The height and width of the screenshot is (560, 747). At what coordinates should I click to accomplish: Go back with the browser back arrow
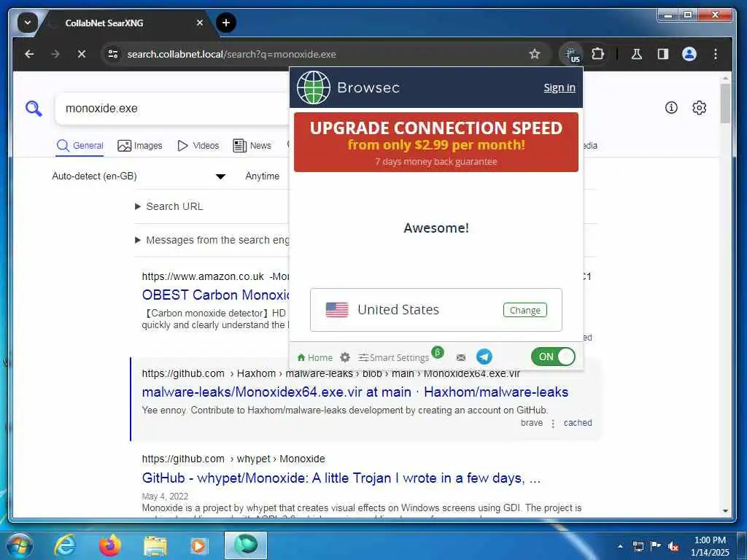tap(29, 54)
